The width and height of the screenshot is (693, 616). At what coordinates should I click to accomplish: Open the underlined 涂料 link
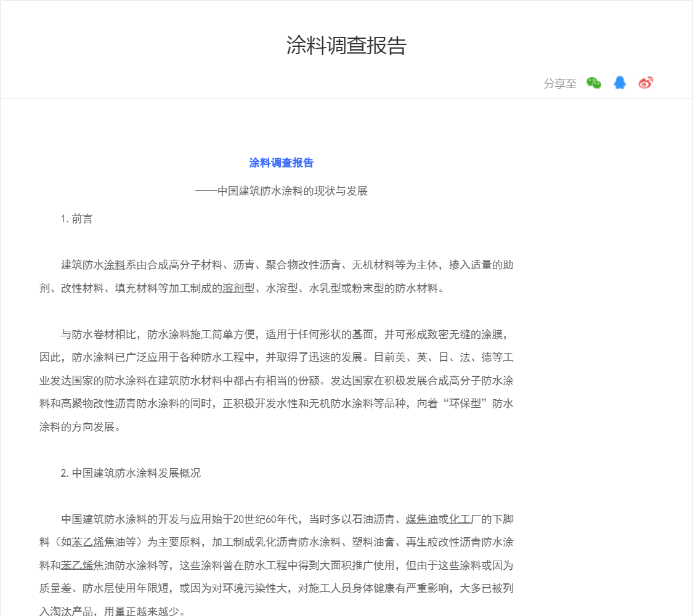point(115,265)
